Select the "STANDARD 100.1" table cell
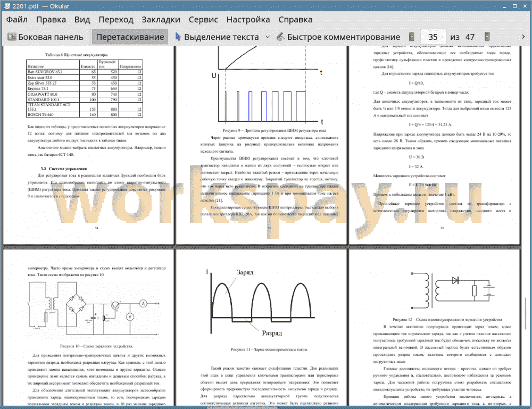 (x=44, y=99)
